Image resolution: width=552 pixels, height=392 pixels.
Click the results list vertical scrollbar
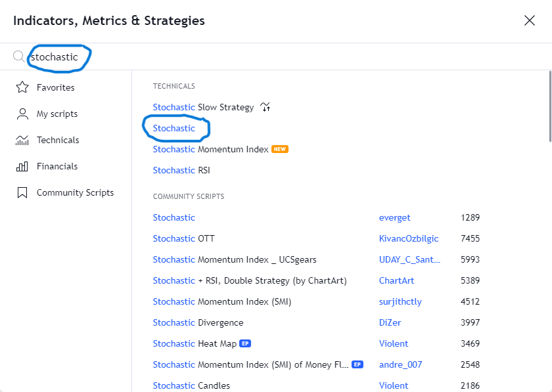549,106
